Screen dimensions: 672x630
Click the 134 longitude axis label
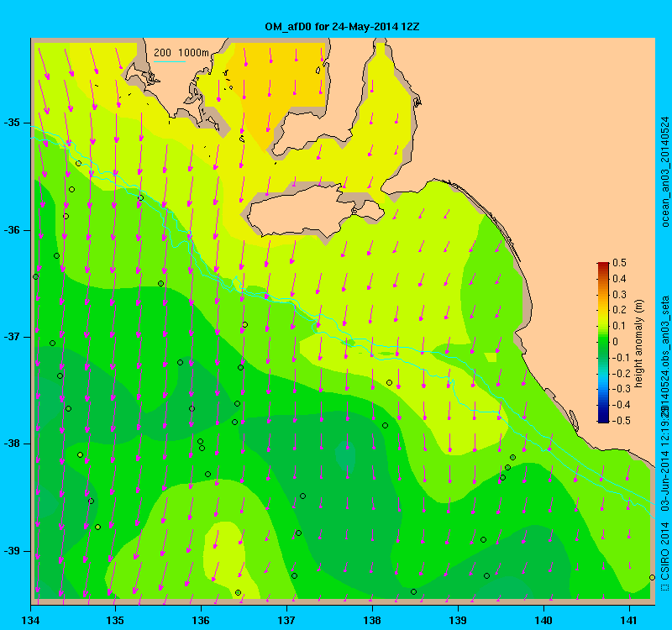click(x=30, y=620)
